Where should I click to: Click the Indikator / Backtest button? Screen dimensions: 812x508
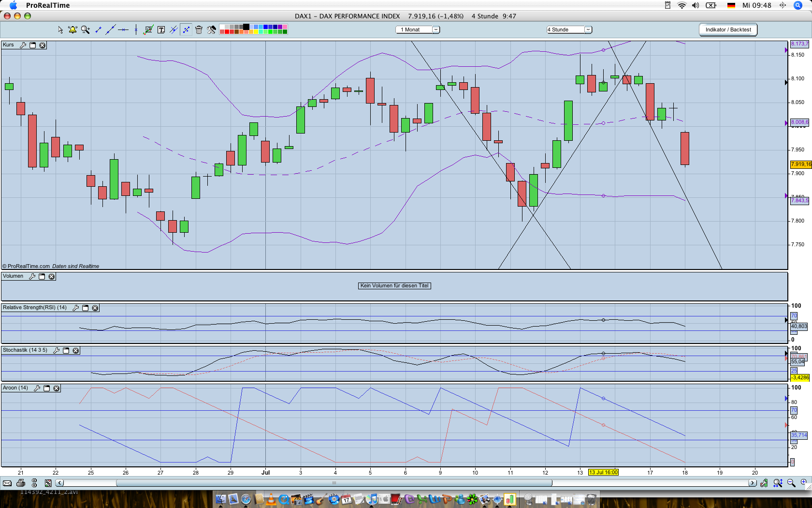pyautogui.click(x=728, y=30)
